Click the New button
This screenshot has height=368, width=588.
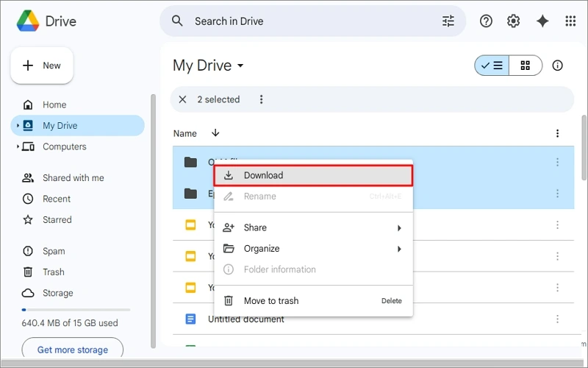point(42,66)
